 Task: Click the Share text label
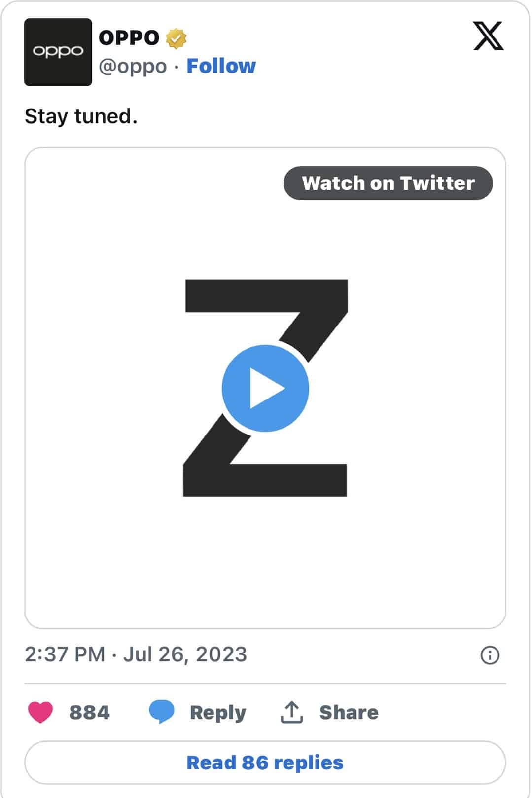pos(349,712)
